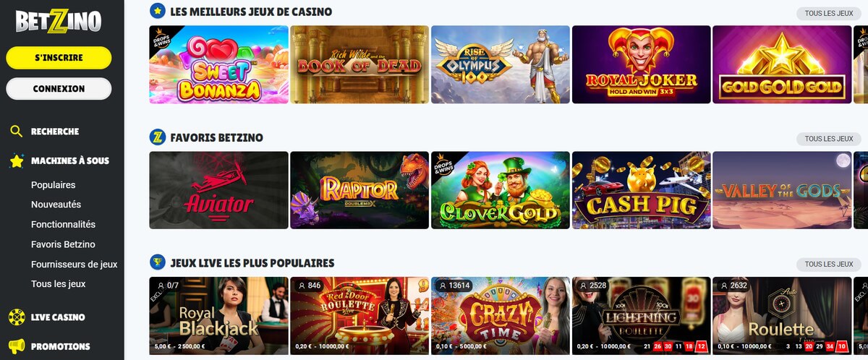Click the blue star icon beside Meilleurs Jeux
Viewport: 868px width, 360px height.
[x=157, y=11]
